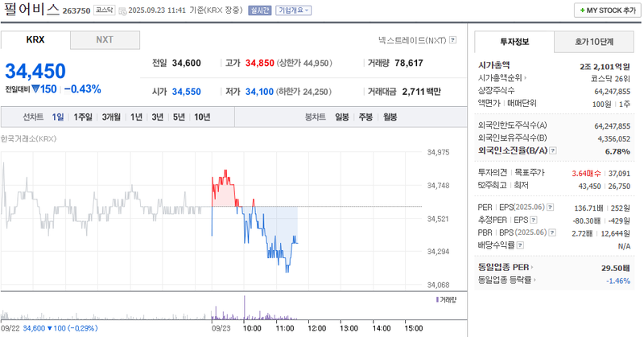This screenshot has width=644, height=337.
Task: Click the stock code 263750
Action: coord(76,11)
